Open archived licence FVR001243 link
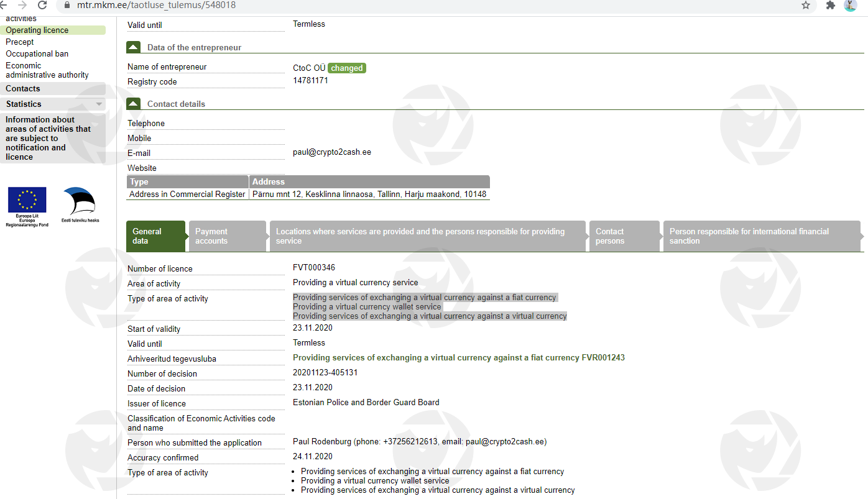Image resolution: width=868 pixels, height=499 pixels. 458,358
